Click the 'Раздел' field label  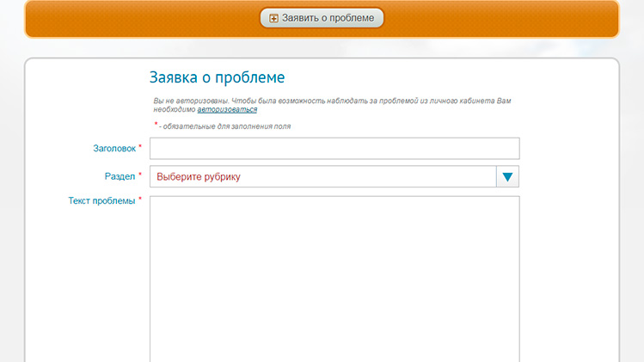point(120,176)
